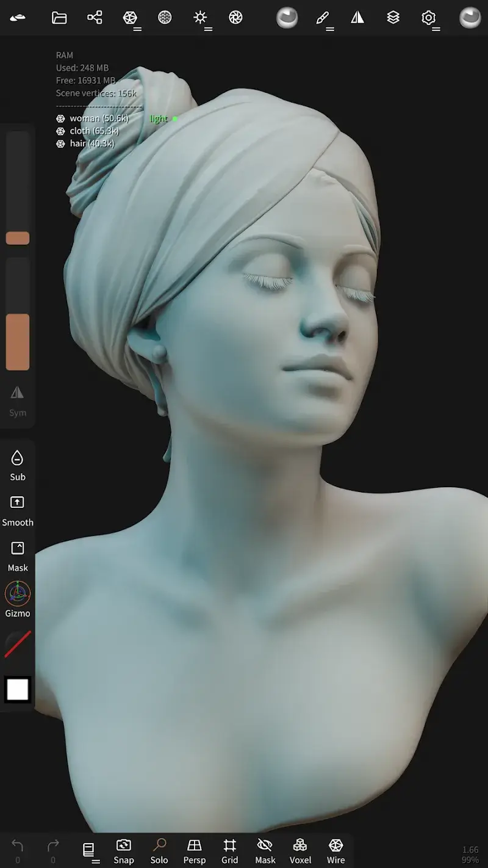Expand the Snap options in bottom bar

pos(123,850)
